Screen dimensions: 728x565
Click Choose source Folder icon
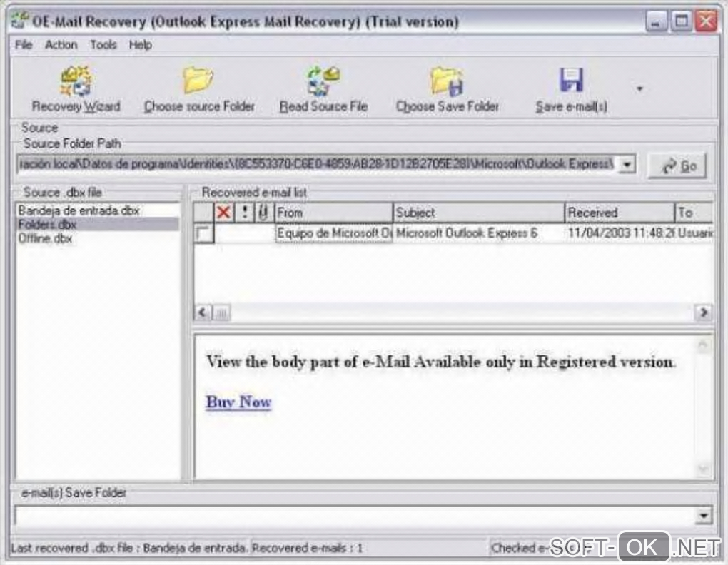pyautogui.click(x=198, y=80)
